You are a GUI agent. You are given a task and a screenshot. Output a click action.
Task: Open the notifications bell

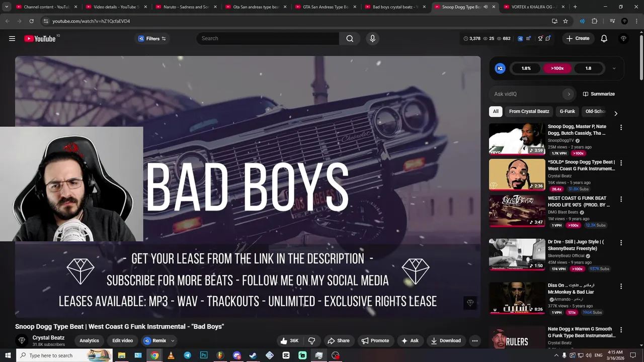[604, 38]
